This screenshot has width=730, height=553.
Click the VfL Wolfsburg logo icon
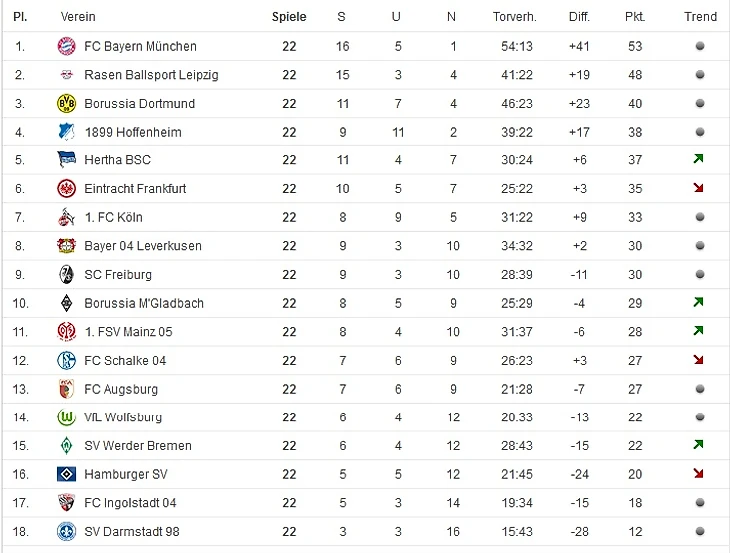coord(66,417)
